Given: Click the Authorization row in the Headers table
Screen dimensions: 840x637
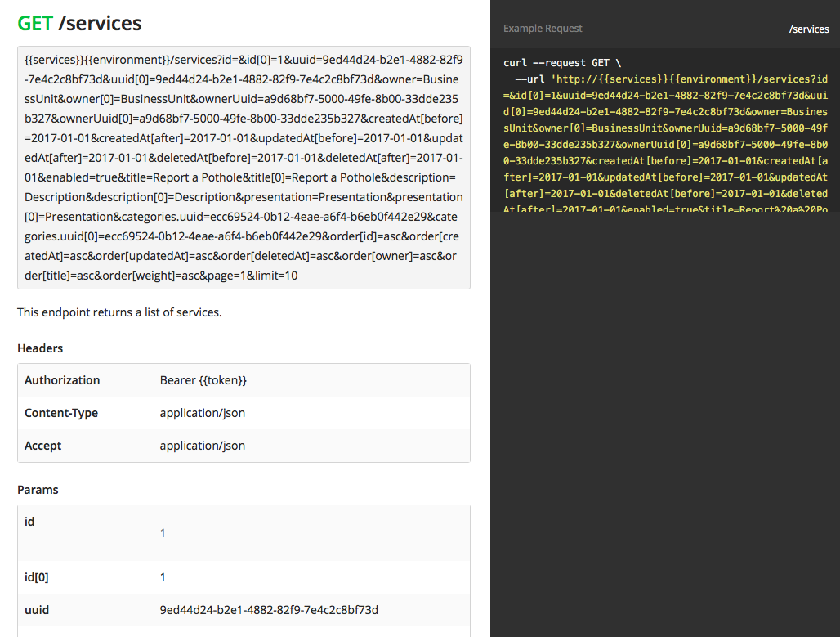Looking at the screenshot, I should [x=61, y=379].
